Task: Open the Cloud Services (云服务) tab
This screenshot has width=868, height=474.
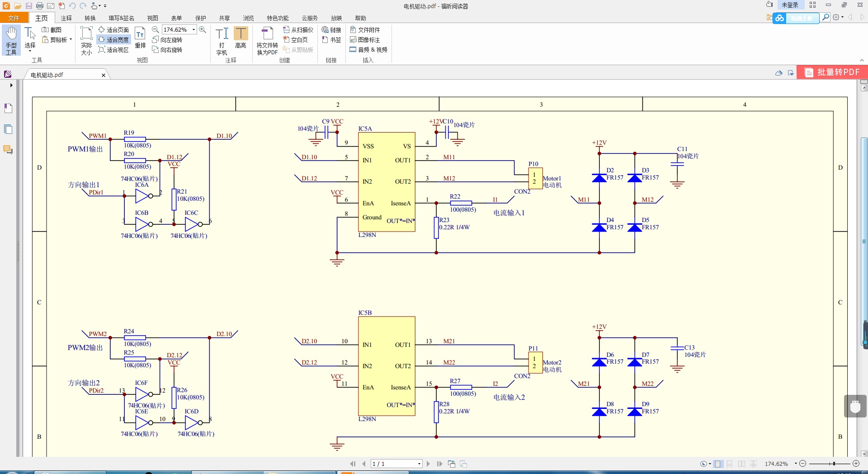Action: (x=310, y=18)
